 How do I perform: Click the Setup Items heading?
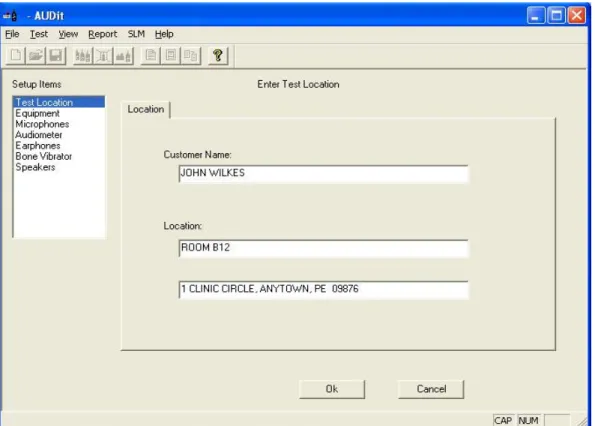click(36, 84)
